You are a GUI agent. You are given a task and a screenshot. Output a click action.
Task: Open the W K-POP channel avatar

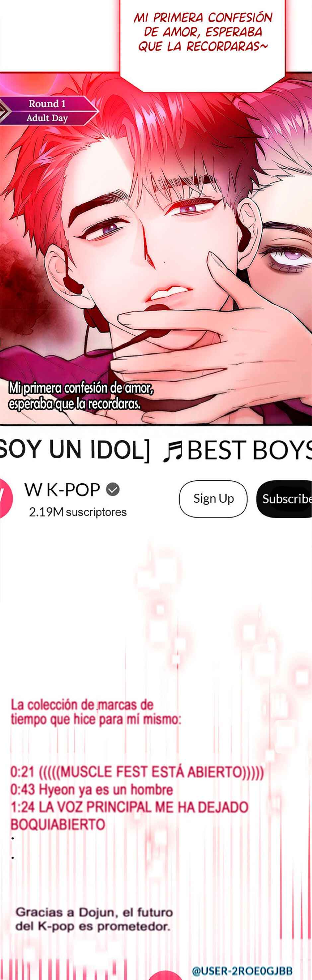(5, 498)
